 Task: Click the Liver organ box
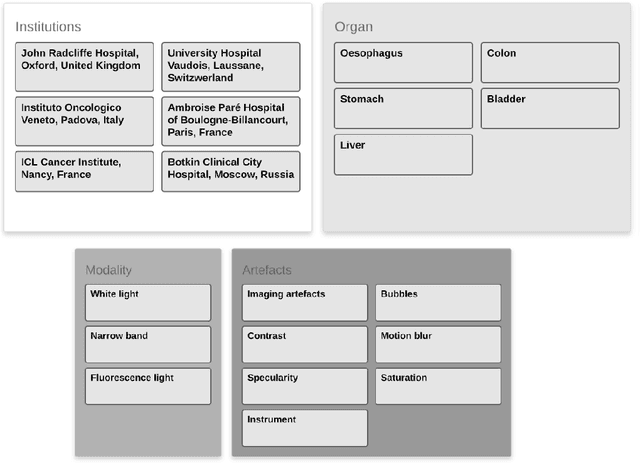coord(403,155)
